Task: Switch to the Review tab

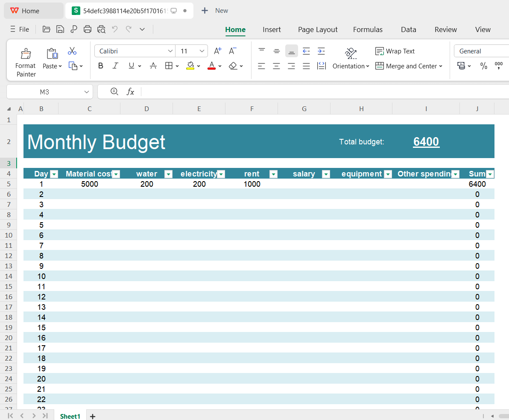Action: (x=446, y=29)
